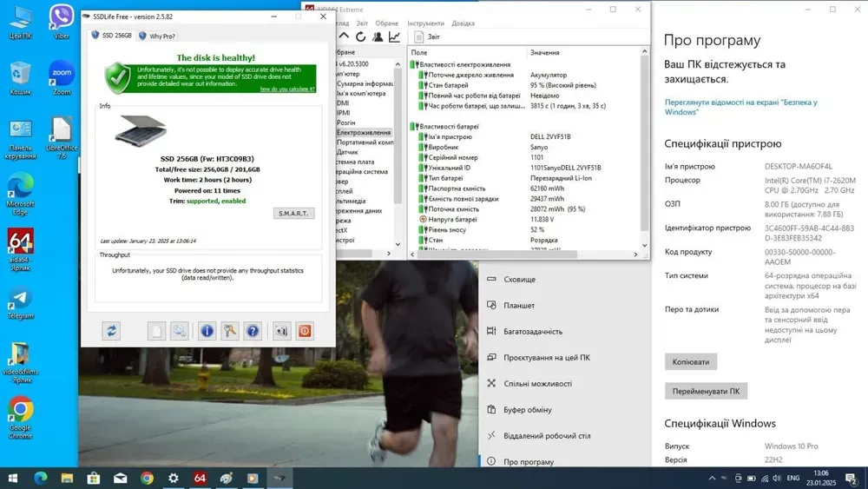868x489 pixels.
Task: Click the AIDA64 refresh toolbar icon
Action: click(361, 37)
